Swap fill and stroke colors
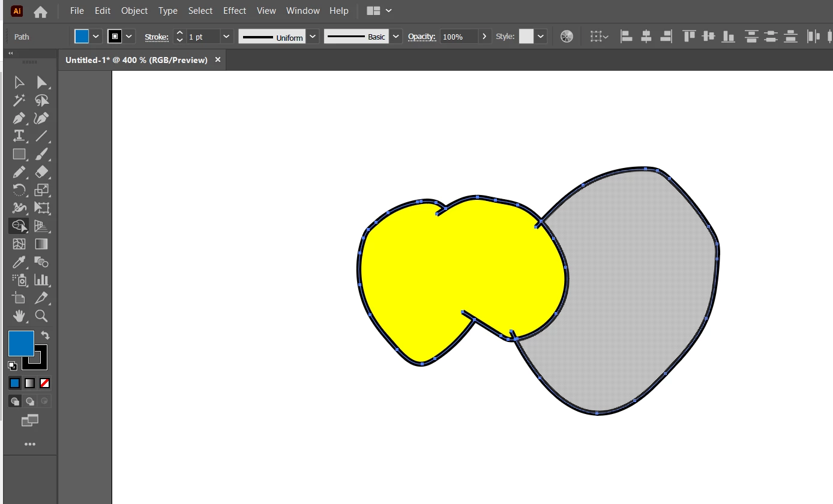 pyautogui.click(x=45, y=335)
